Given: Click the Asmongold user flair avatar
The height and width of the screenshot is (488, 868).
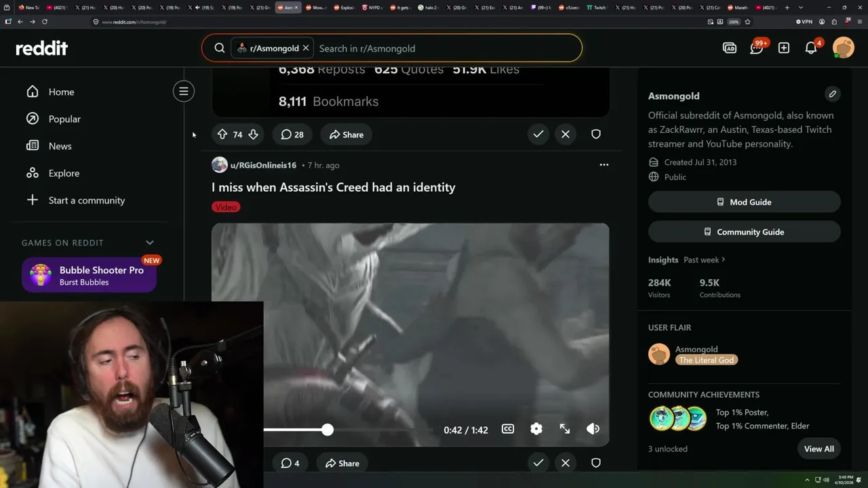Looking at the screenshot, I should 659,354.
